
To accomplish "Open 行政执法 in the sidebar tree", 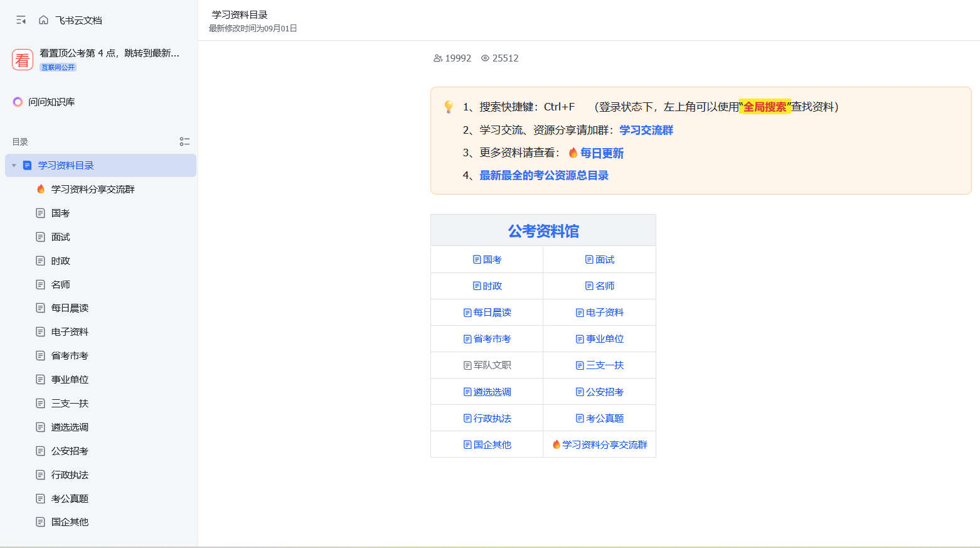I will click(x=70, y=475).
